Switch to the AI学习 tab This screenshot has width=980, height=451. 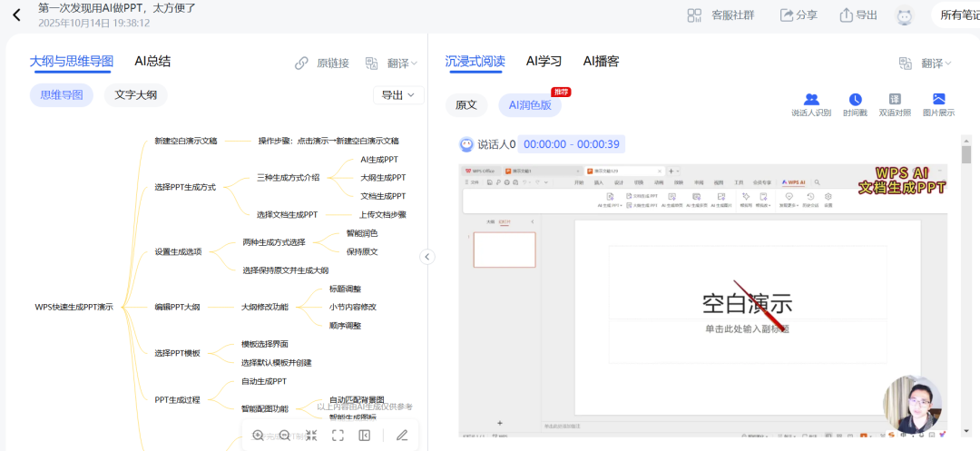[544, 61]
